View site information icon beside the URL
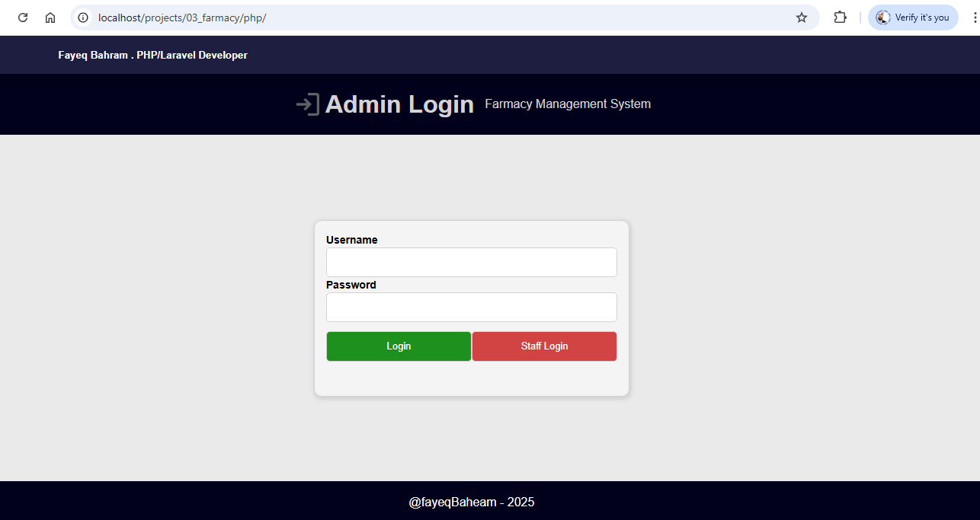Screen dimensions: 980x520 83,18
